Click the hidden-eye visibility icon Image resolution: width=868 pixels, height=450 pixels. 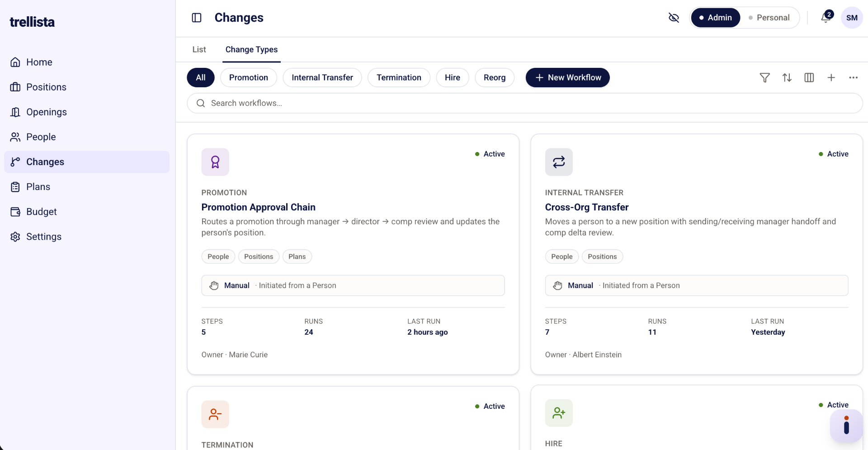pos(674,18)
